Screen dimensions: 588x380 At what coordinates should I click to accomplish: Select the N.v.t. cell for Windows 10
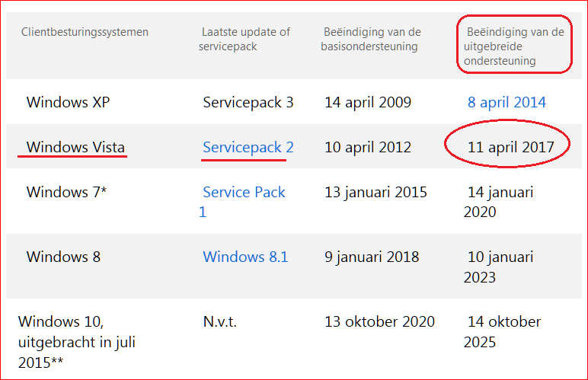219,321
